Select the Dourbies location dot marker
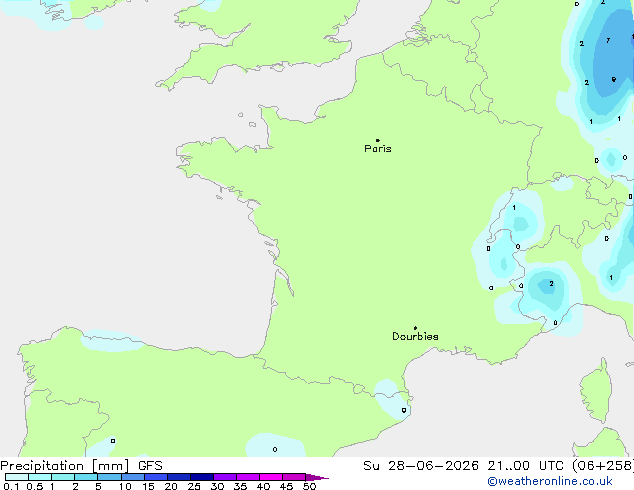Viewport: 634px width, 490px height. 415,328
